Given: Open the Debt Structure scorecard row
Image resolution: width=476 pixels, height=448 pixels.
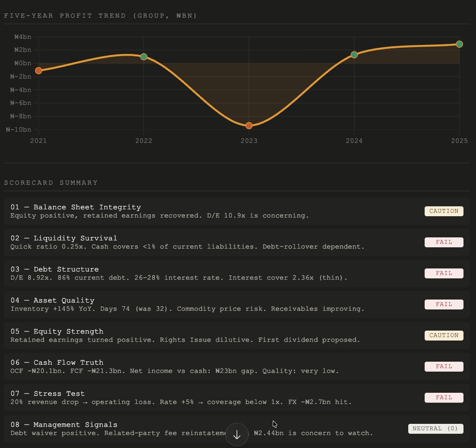Looking at the screenshot, I should [237, 274].
